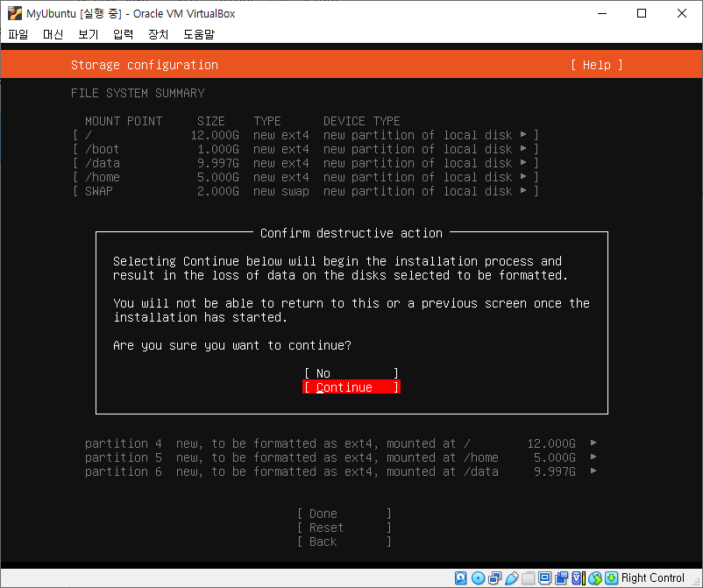703x588 pixels.
Task: Close the VirtualBox window
Action: click(x=682, y=13)
